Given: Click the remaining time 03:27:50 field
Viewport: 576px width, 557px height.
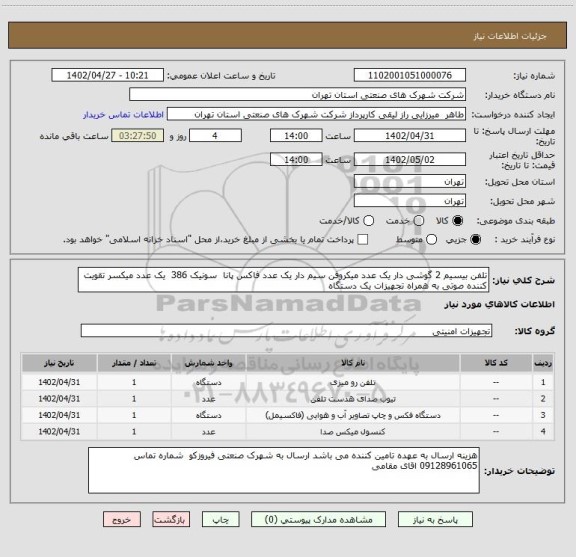Looking at the screenshot, I should pos(138,136).
